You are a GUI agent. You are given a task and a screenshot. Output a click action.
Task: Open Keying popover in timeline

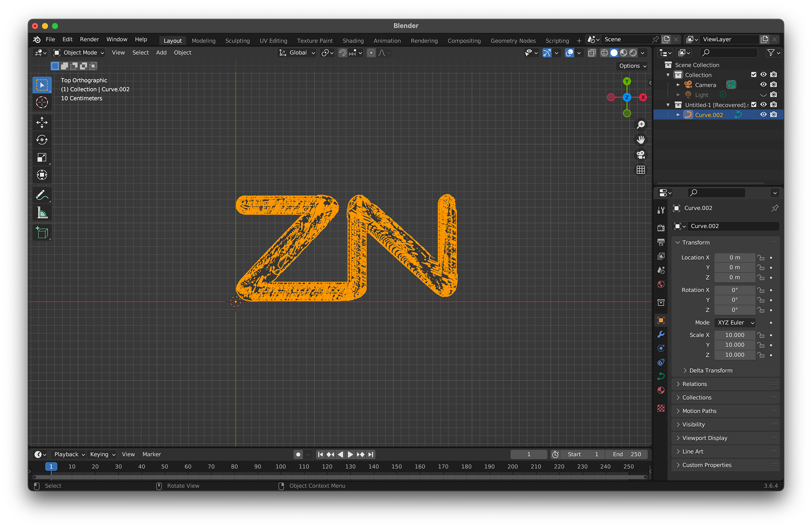pos(102,454)
